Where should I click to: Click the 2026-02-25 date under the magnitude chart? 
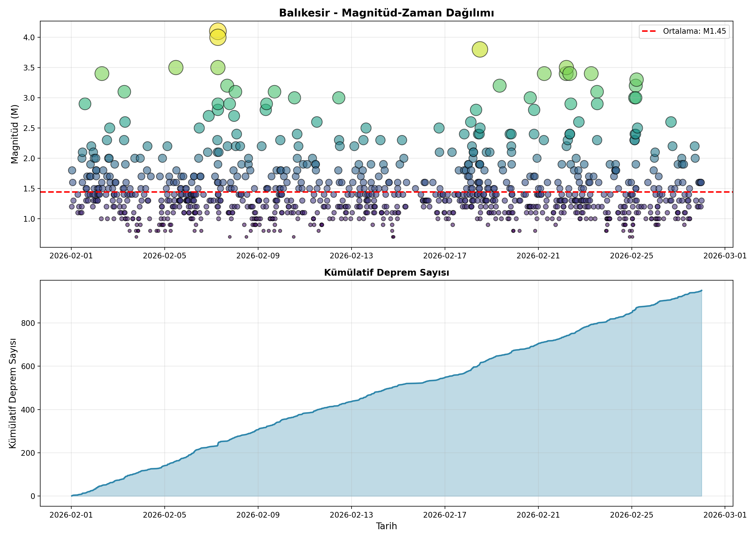click(632, 256)
